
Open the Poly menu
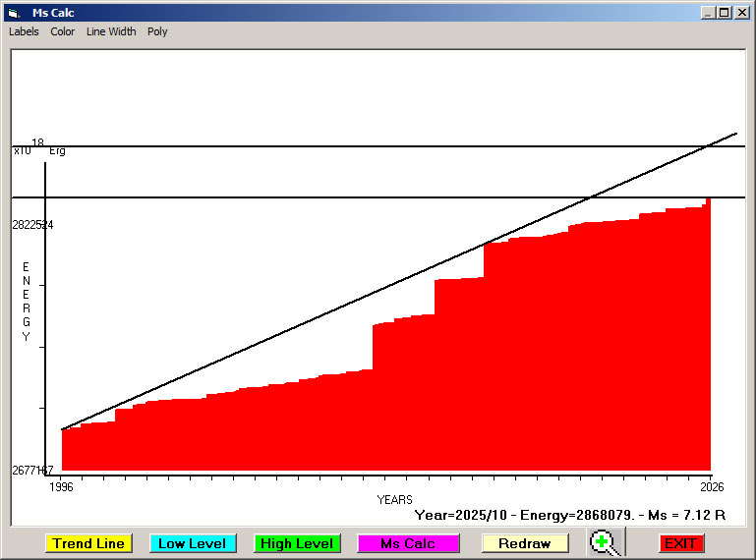tap(157, 31)
